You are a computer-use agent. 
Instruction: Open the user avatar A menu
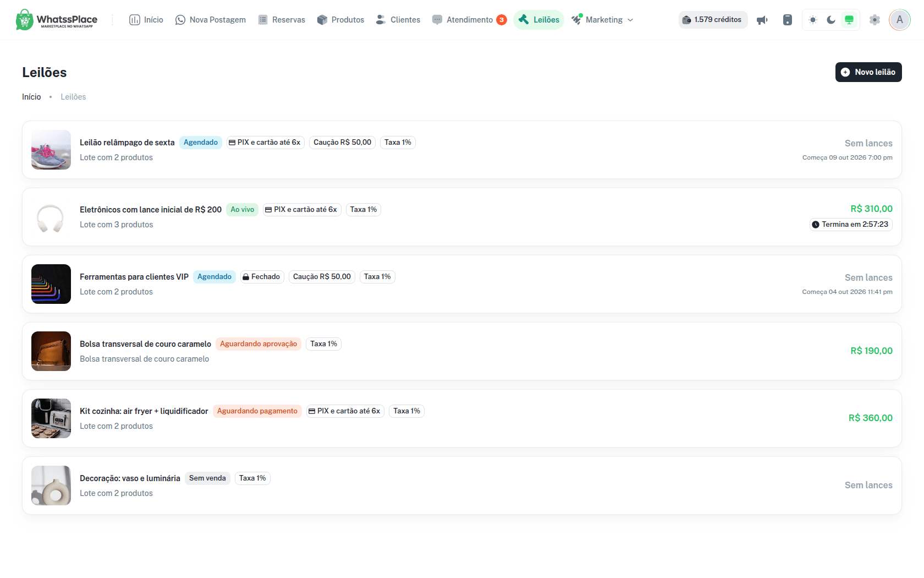(900, 20)
